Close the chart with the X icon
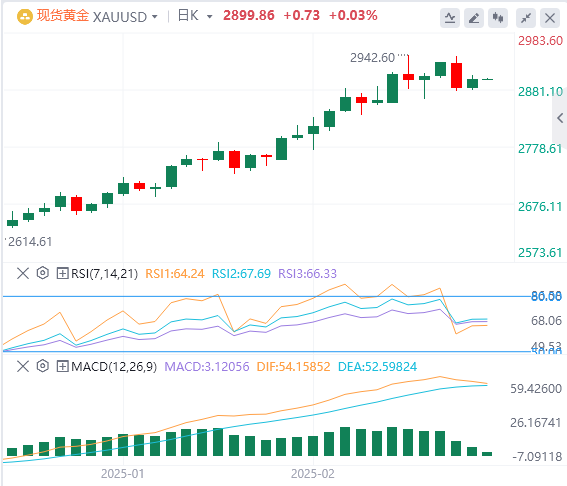 tap(550, 18)
